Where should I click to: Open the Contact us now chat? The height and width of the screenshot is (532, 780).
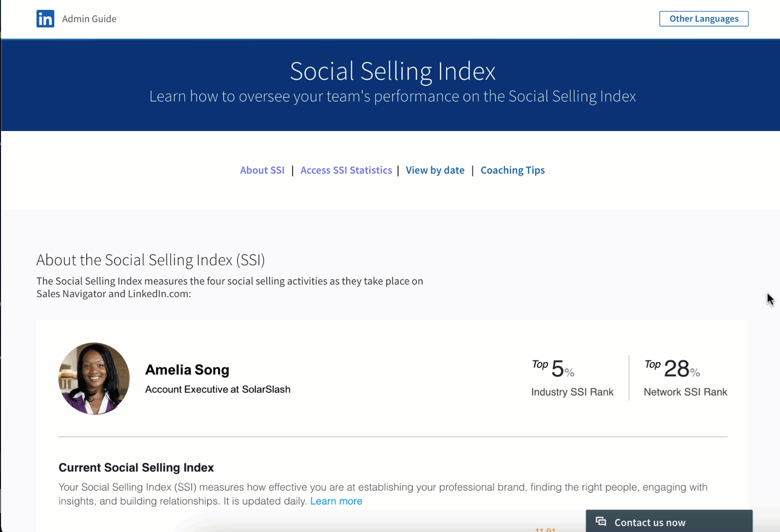(x=669, y=522)
